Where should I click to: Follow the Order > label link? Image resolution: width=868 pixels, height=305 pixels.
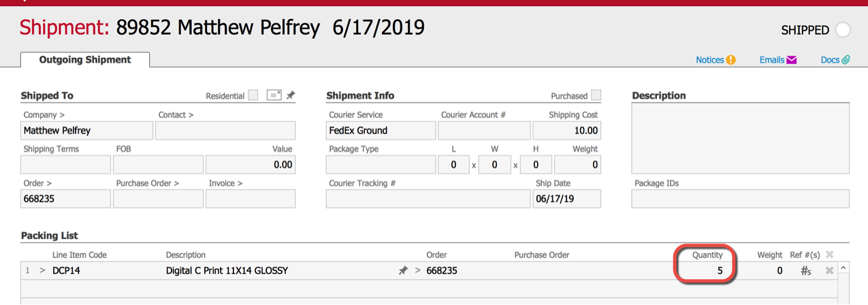(37, 183)
